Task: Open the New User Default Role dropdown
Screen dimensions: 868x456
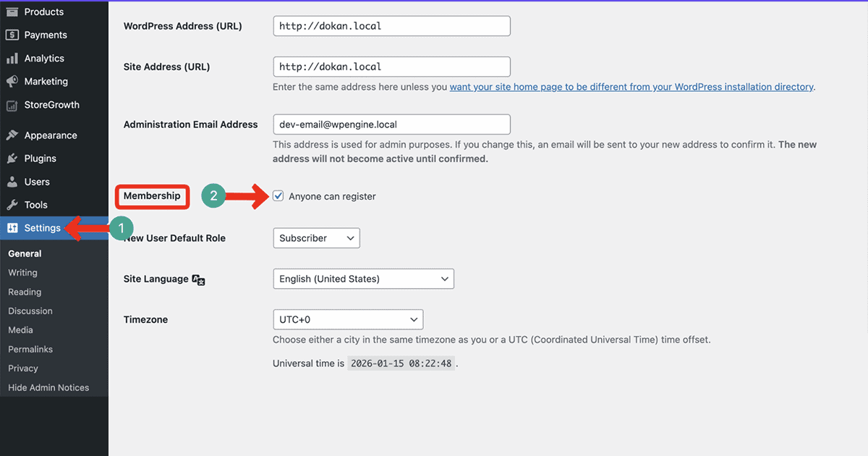Action: click(x=316, y=237)
